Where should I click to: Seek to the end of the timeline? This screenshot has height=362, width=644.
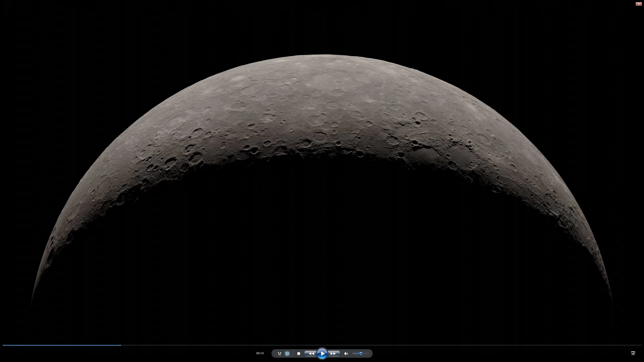(x=641, y=345)
